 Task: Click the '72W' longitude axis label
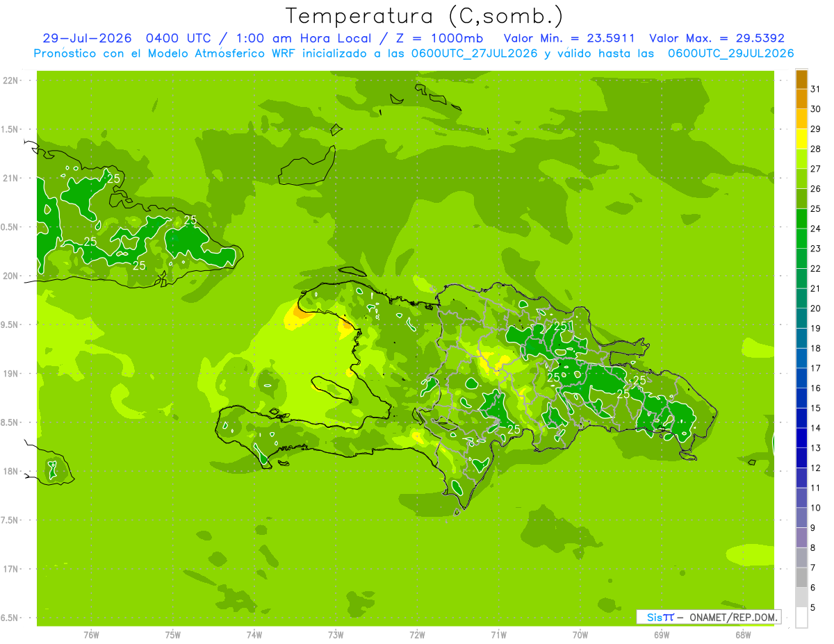coord(417,634)
